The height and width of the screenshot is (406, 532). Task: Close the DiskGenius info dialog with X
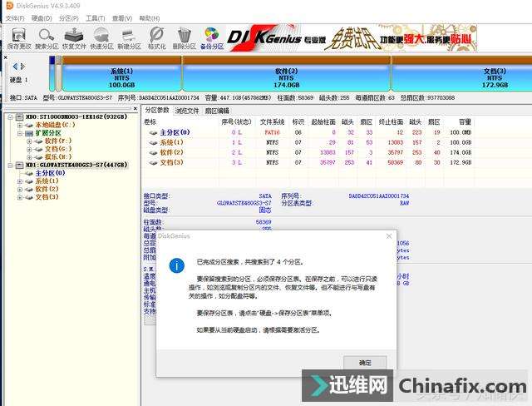click(x=389, y=236)
